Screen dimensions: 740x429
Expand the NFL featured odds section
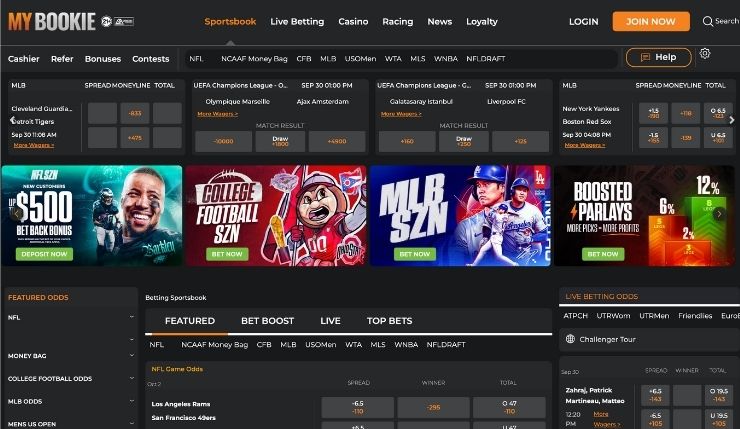coord(131,317)
